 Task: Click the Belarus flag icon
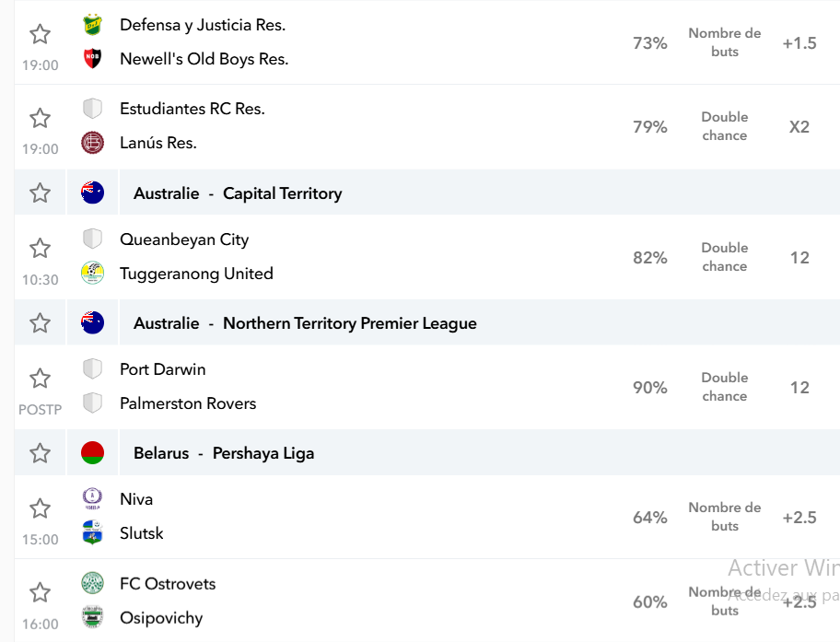coord(92,453)
